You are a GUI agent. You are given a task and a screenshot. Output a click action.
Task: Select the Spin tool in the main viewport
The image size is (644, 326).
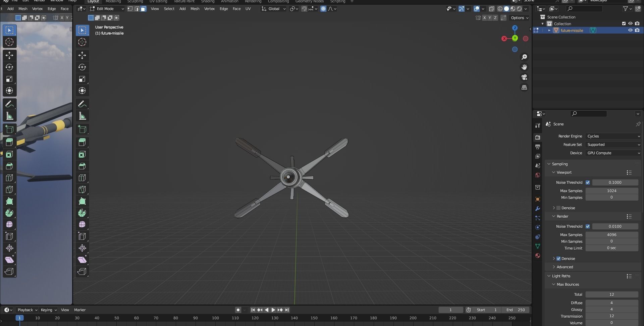tap(82, 213)
